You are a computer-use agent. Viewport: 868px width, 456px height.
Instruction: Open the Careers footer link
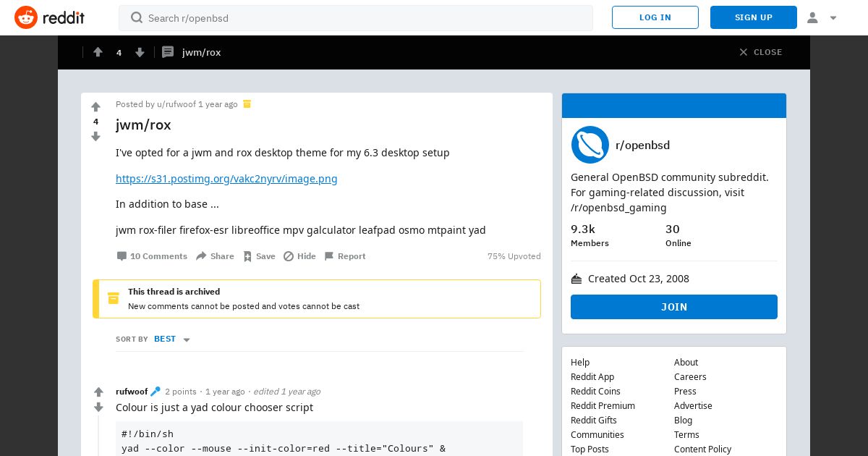[x=690, y=377]
